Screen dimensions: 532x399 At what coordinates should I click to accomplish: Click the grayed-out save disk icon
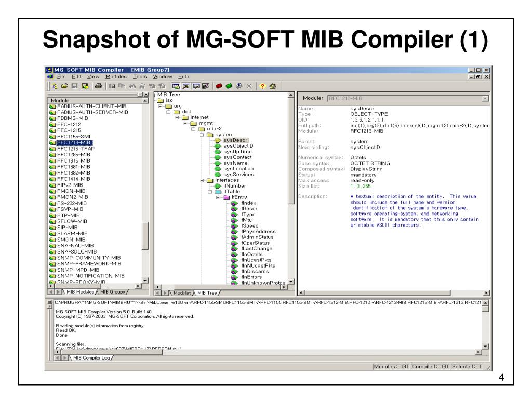[x=75, y=86]
